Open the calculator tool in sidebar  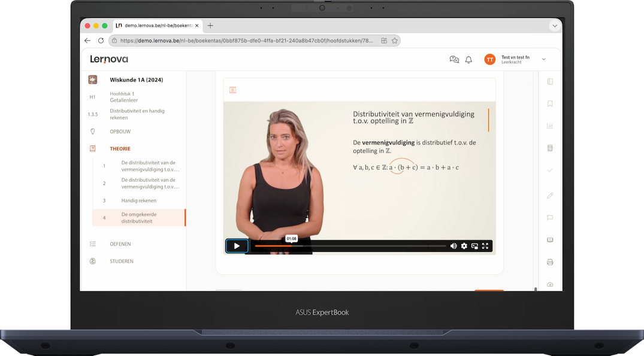(550, 148)
